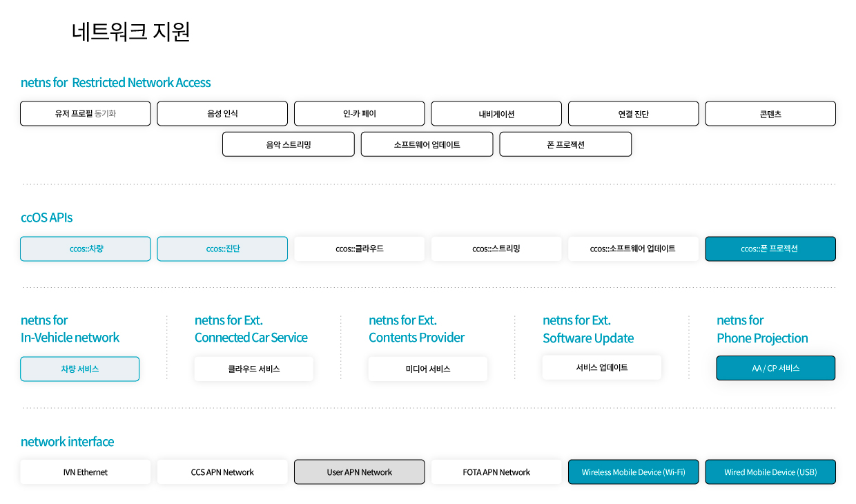Click the Wireless Mobile Device (Wi-Fi) interface
Image resolution: width=856 pixels, height=504 pixels.
[633, 472]
